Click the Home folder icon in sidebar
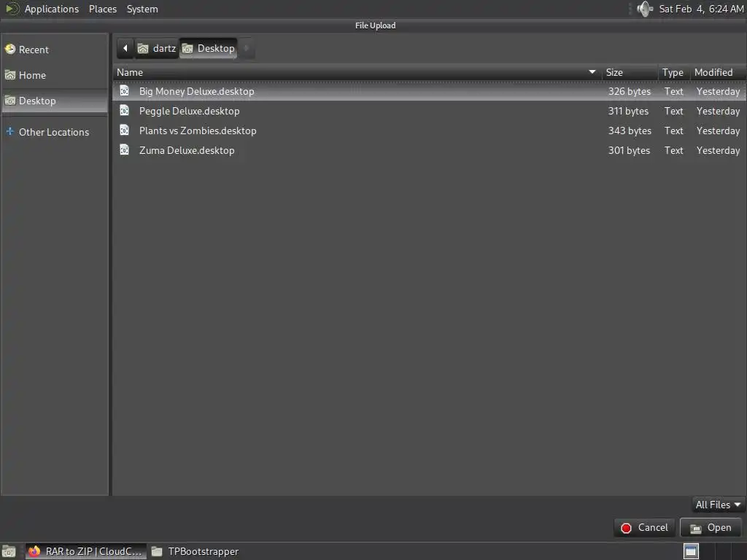747x560 pixels. (10, 75)
